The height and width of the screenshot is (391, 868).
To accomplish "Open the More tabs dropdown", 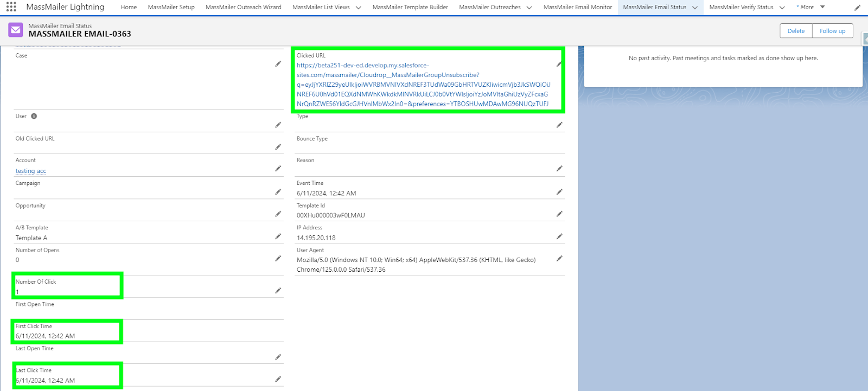I will (x=810, y=7).
